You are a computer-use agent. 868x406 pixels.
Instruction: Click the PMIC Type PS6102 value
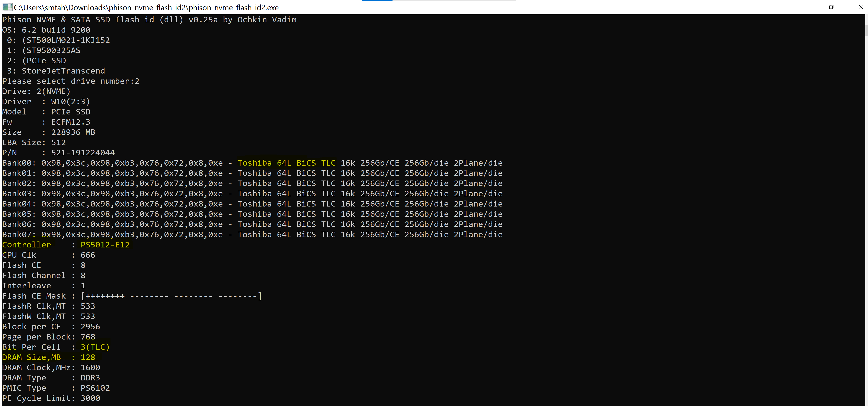pos(95,388)
